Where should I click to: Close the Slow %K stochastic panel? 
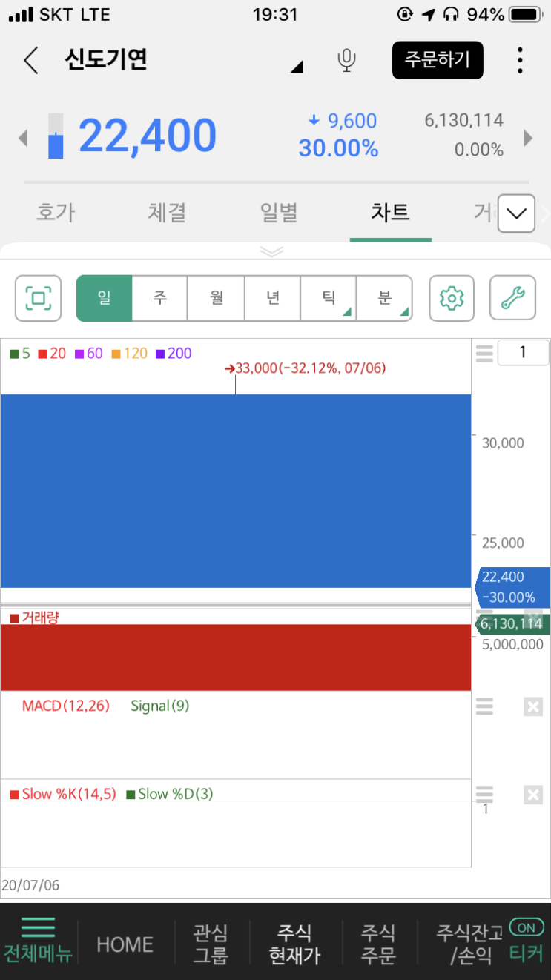click(x=533, y=795)
